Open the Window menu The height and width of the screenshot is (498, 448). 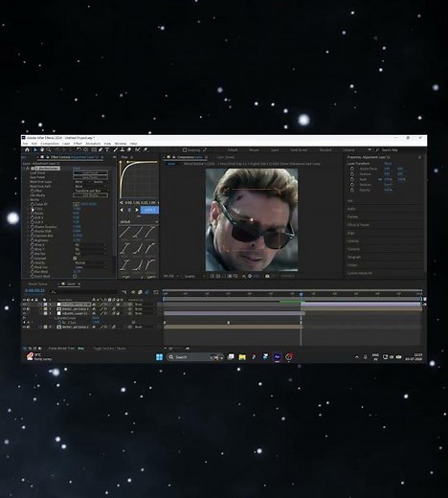click(x=121, y=144)
